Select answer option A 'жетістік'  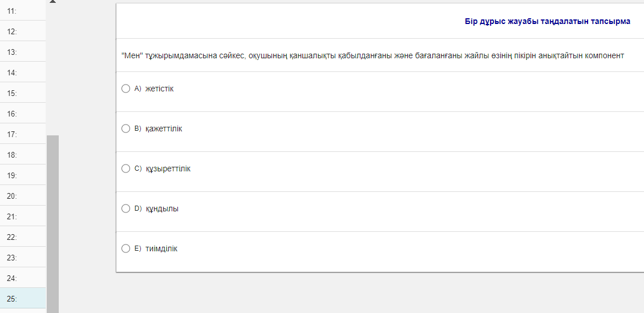click(126, 89)
